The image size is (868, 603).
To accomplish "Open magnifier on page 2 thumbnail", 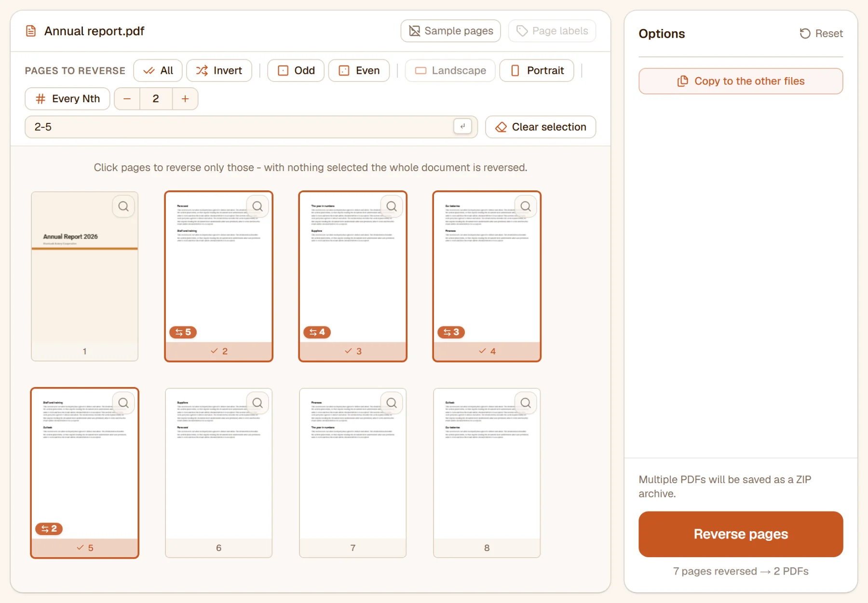I will pyautogui.click(x=258, y=206).
